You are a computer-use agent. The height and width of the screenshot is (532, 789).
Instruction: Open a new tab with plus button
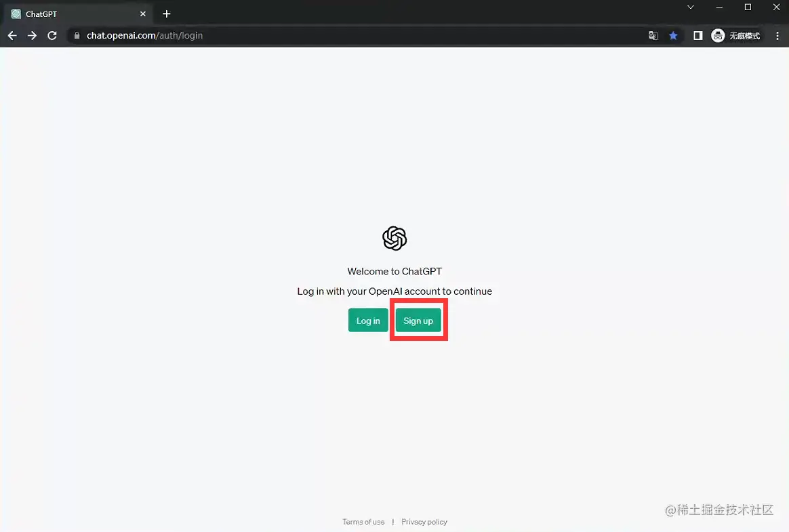pos(167,14)
